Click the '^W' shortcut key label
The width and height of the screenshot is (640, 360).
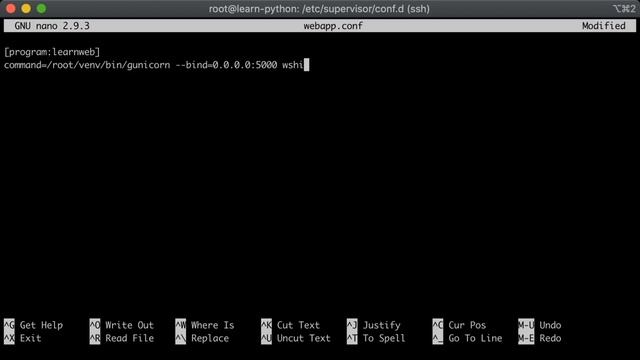180,325
